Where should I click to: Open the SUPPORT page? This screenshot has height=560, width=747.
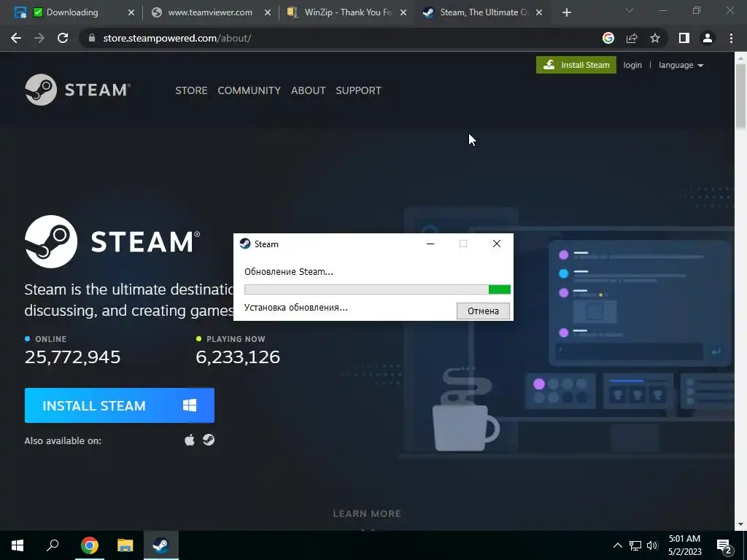[x=358, y=90]
